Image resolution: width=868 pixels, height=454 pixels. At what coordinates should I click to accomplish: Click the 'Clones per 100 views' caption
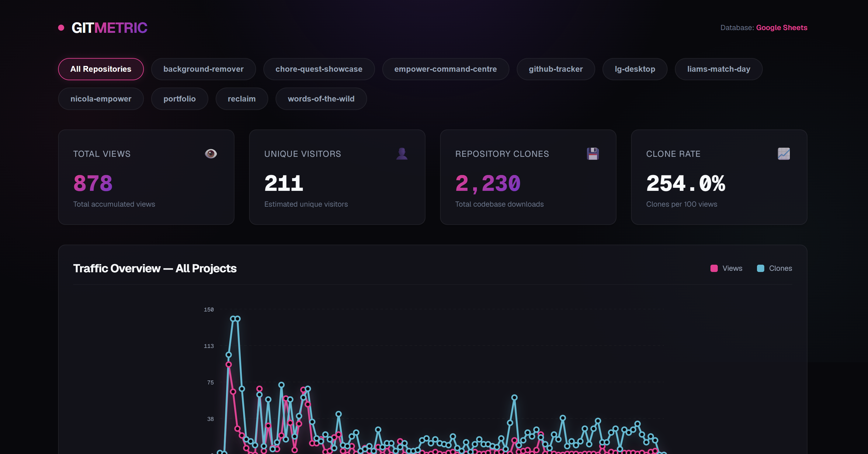pos(682,204)
